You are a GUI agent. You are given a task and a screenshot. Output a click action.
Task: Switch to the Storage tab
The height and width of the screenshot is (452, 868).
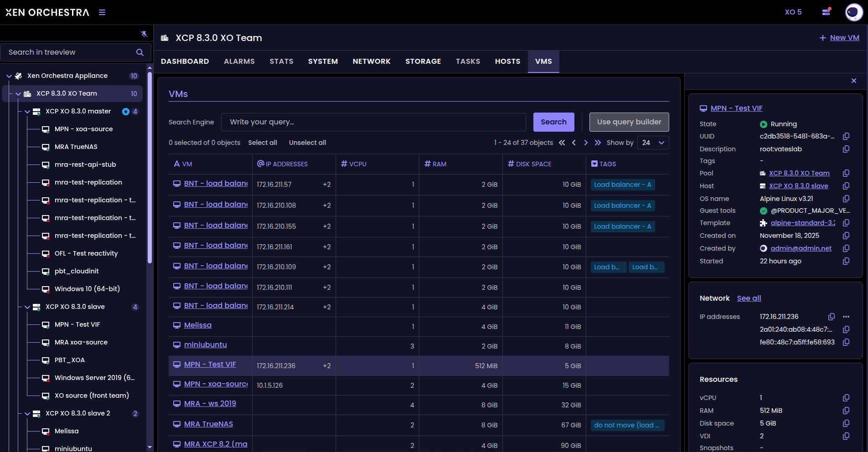(423, 62)
